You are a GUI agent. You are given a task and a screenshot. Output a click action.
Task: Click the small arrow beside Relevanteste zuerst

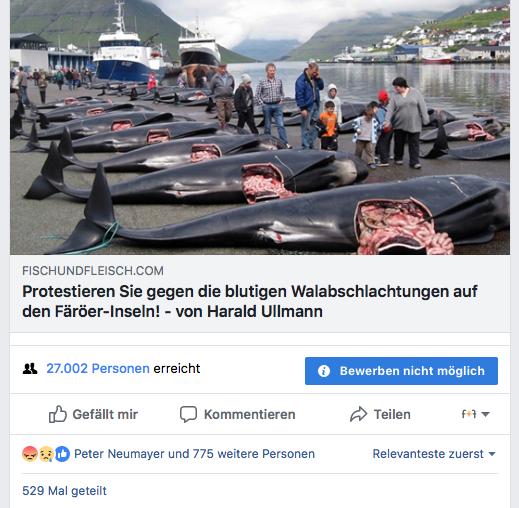(492, 454)
